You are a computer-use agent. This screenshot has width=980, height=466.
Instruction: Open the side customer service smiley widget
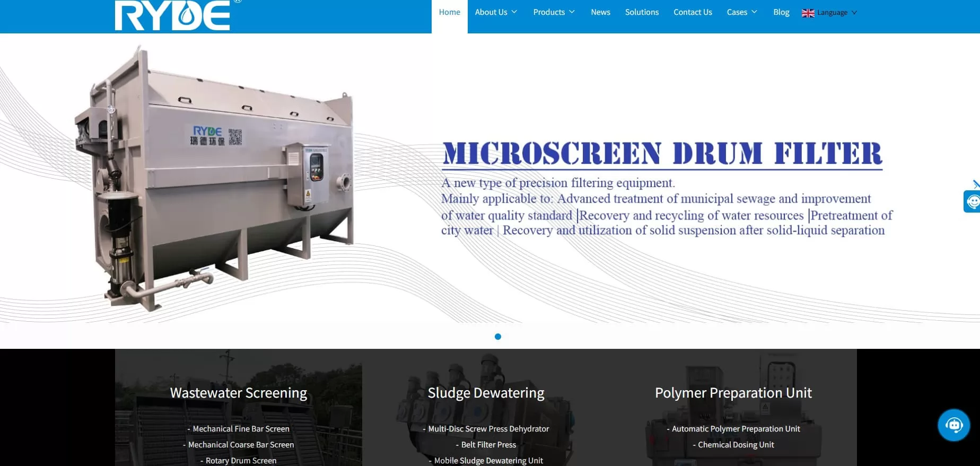pos(972,201)
